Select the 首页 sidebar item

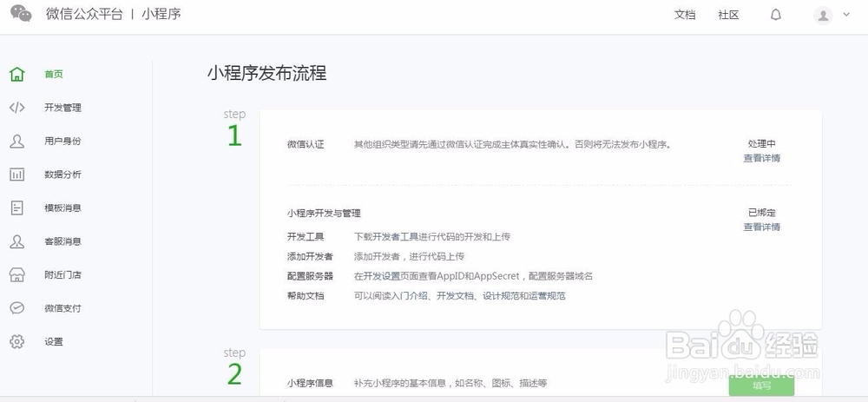click(x=54, y=74)
